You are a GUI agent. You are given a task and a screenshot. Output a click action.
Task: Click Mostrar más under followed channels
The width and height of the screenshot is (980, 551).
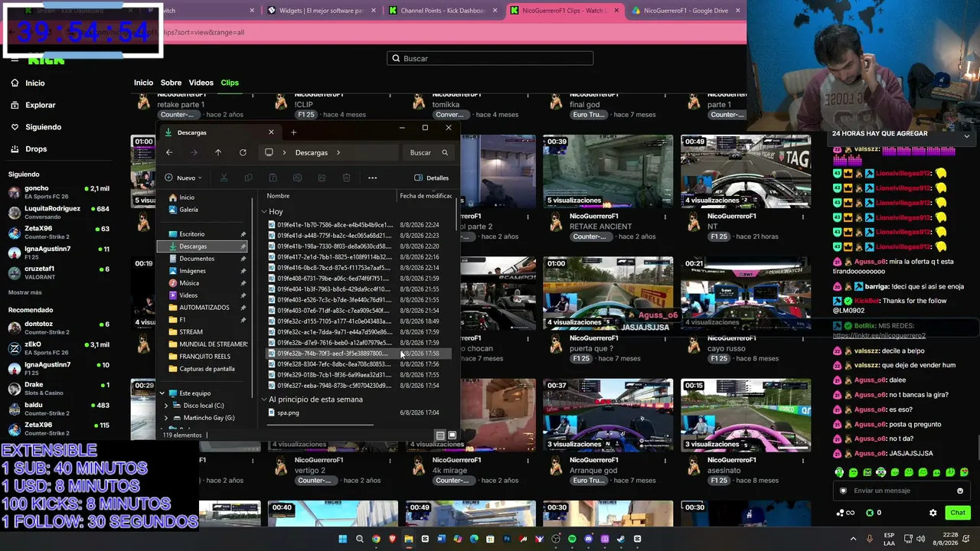[x=24, y=292]
